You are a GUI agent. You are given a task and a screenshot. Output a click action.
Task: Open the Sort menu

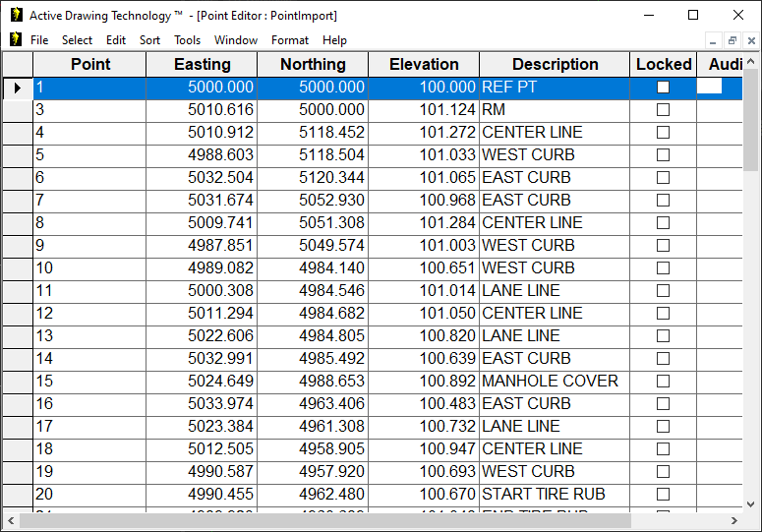point(149,40)
